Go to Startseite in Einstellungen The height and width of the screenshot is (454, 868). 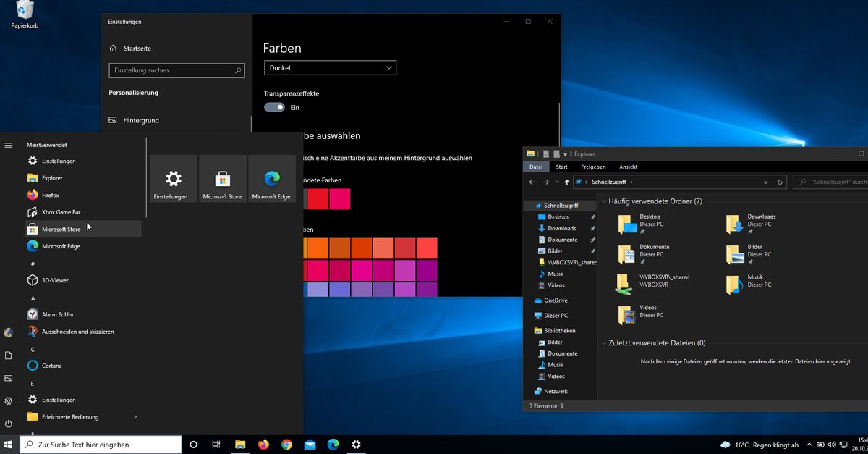[133, 48]
